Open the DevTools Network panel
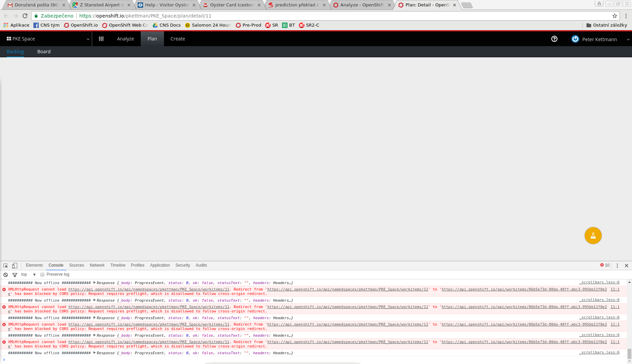The height and width of the screenshot is (364, 632). coord(97,265)
